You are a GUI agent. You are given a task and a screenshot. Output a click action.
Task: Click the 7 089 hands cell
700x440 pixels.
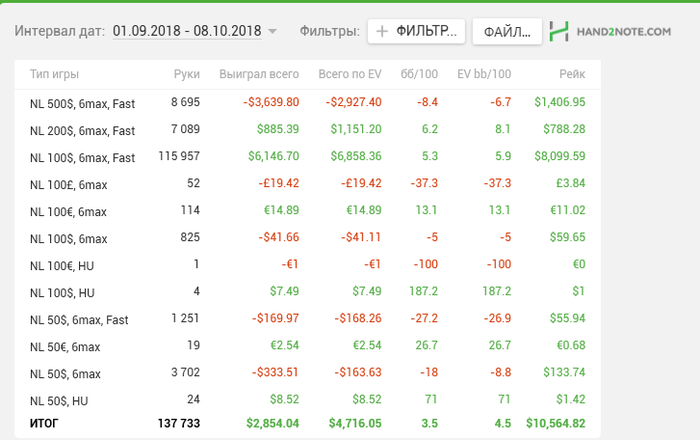(185, 129)
